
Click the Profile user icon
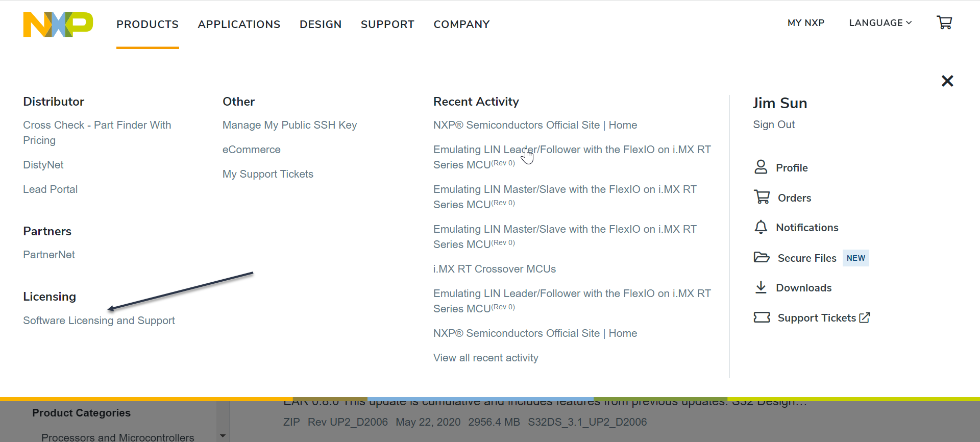tap(761, 167)
